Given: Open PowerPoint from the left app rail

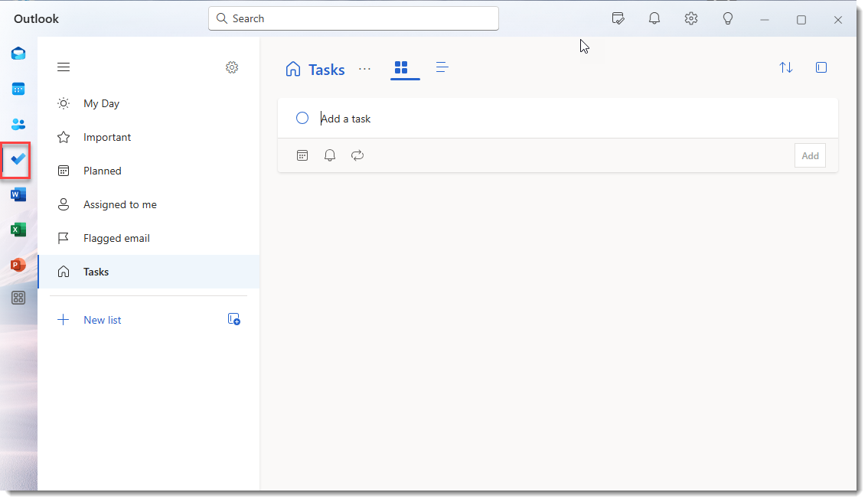Looking at the screenshot, I should [x=17, y=264].
